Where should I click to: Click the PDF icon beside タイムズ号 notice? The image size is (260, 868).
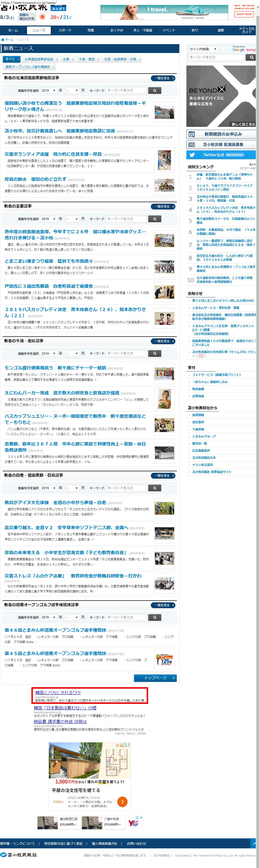pos(201,356)
